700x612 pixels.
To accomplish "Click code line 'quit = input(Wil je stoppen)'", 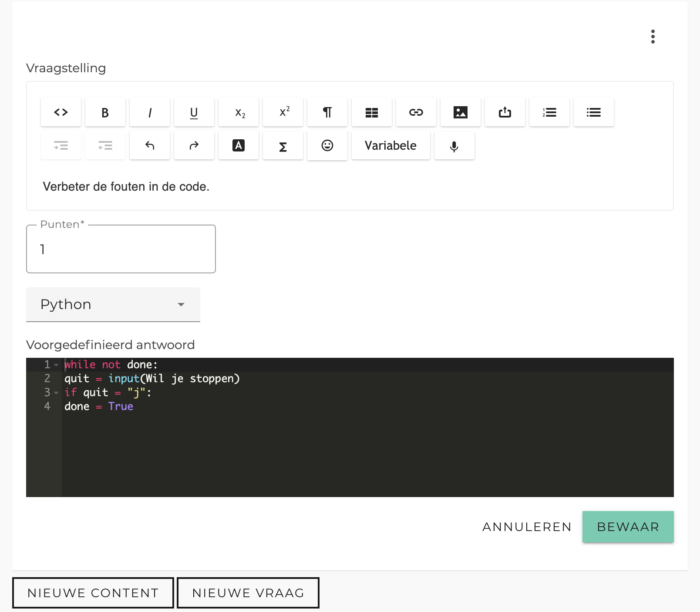I will [x=152, y=379].
